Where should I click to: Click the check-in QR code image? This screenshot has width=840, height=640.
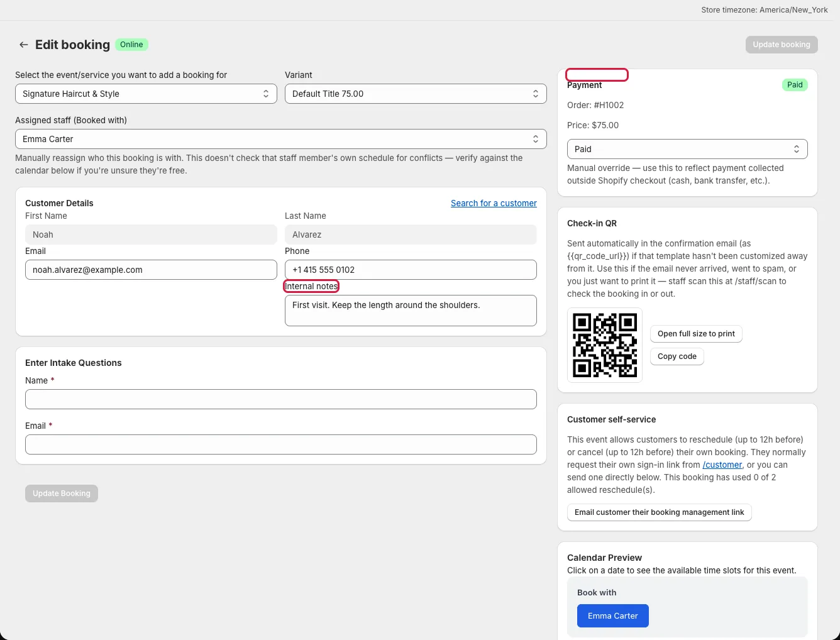[x=605, y=345]
